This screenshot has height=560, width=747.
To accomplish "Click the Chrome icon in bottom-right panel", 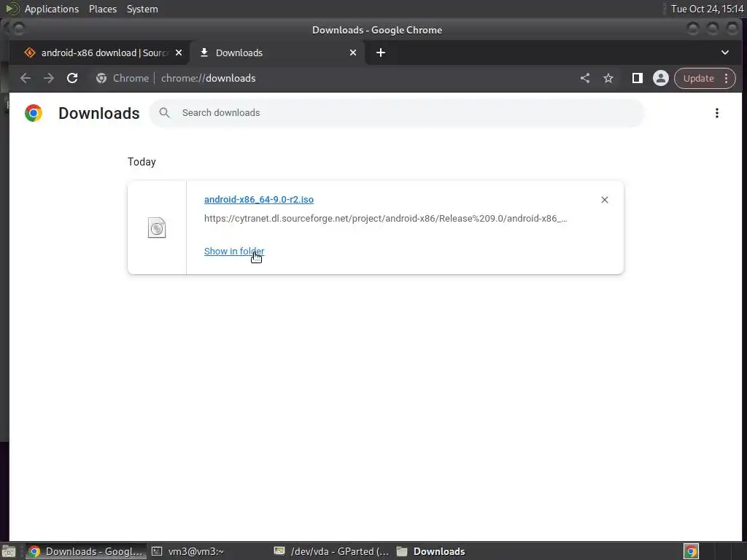I will pyautogui.click(x=691, y=551).
